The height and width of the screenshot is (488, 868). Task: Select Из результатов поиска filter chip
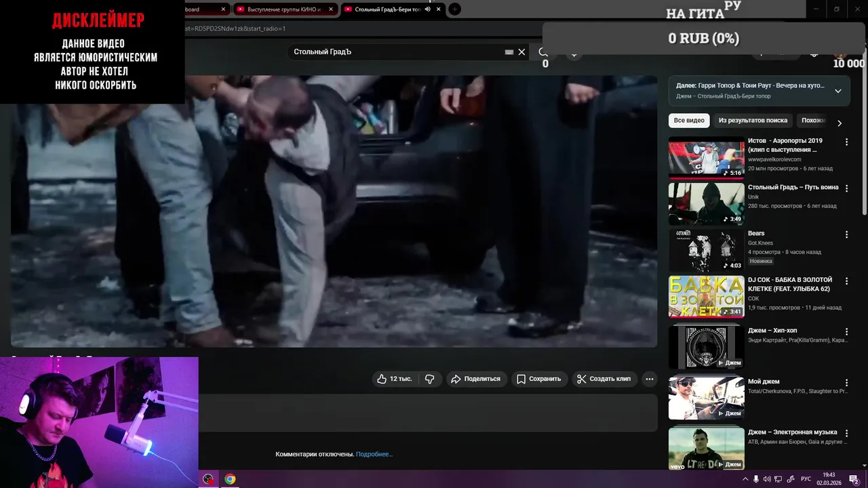coord(753,121)
